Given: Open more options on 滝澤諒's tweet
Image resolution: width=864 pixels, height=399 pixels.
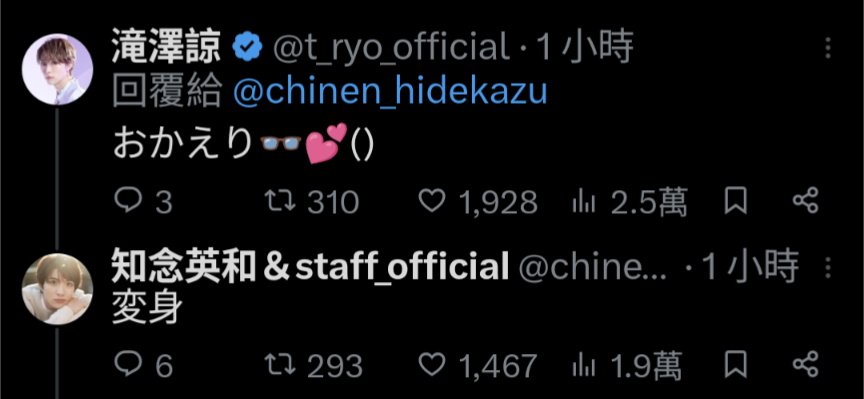Looking at the screenshot, I should 828,48.
